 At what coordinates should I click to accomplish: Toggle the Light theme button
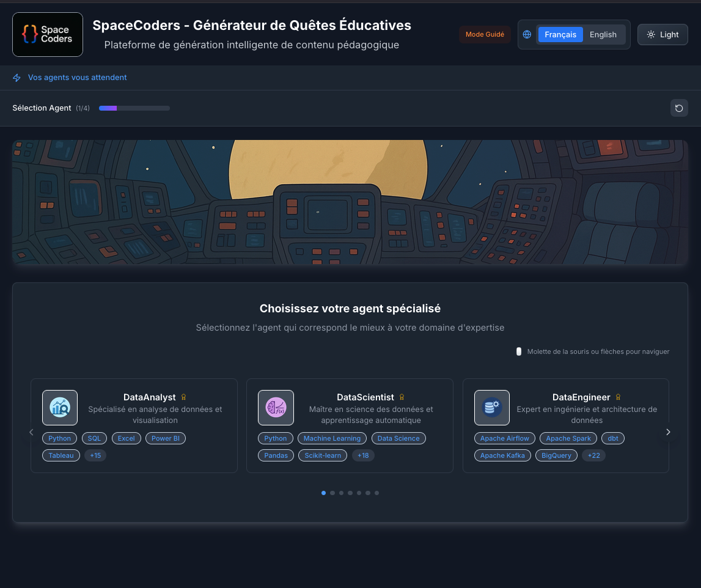pos(662,34)
